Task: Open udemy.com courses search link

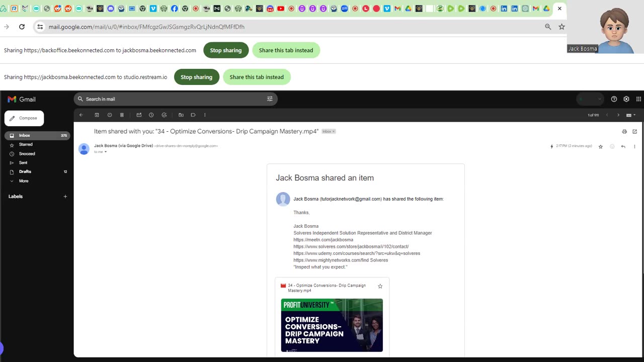Action: pyautogui.click(x=357, y=253)
